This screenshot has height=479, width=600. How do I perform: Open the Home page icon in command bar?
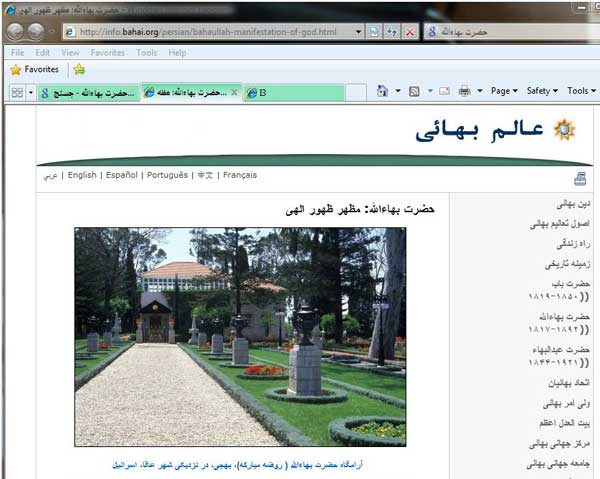tap(383, 91)
